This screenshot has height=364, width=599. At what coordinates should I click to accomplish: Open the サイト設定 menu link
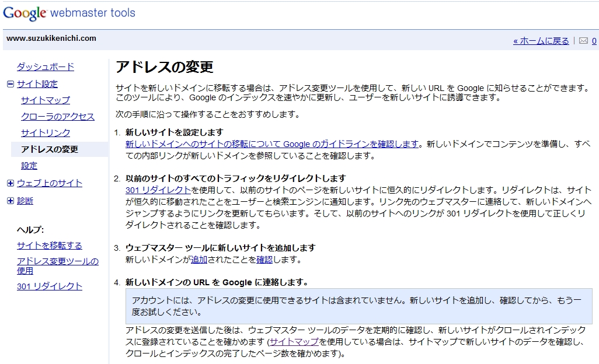37,84
